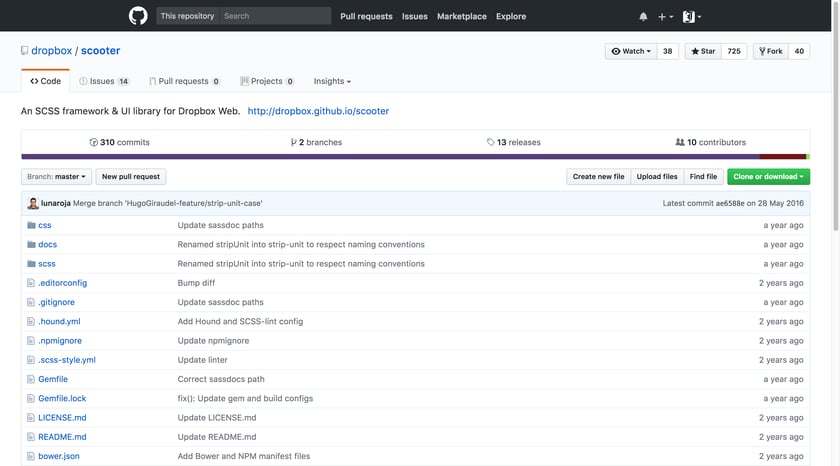The width and height of the screenshot is (840, 466).
Task: Open the notifications bell
Action: point(643,17)
